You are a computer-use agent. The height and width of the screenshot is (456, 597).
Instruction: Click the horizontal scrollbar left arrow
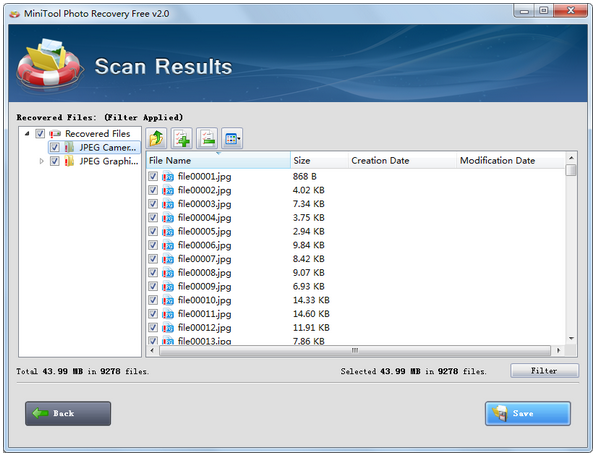[152, 351]
